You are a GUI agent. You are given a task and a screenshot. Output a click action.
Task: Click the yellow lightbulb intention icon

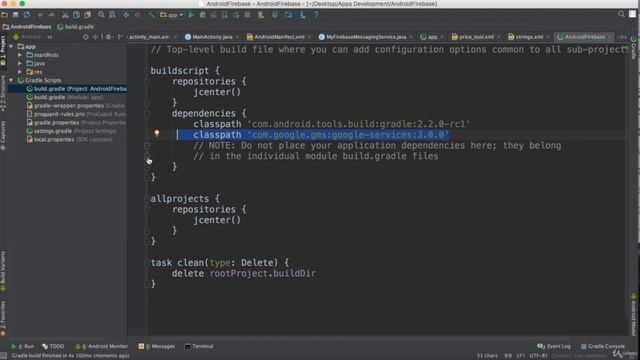157,133
